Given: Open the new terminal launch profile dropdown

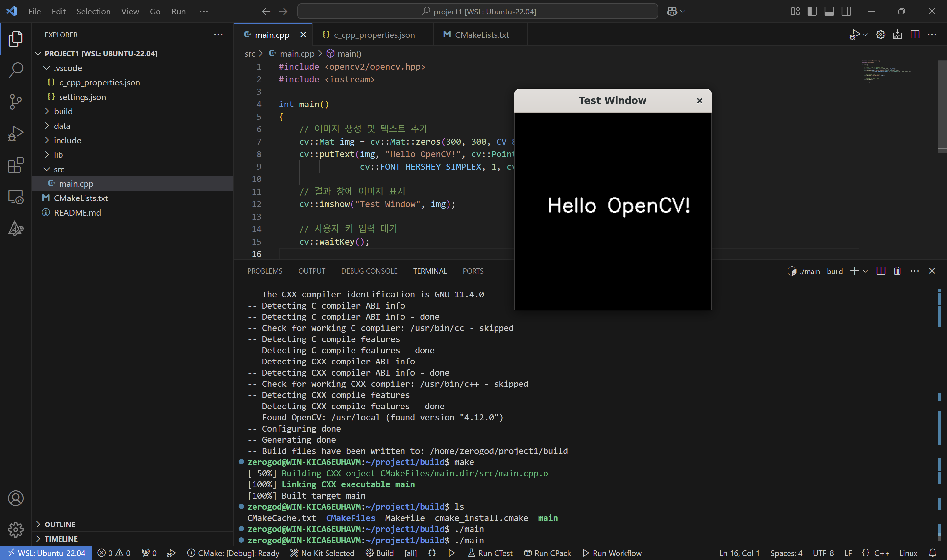Looking at the screenshot, I should (x=865, y=271).
